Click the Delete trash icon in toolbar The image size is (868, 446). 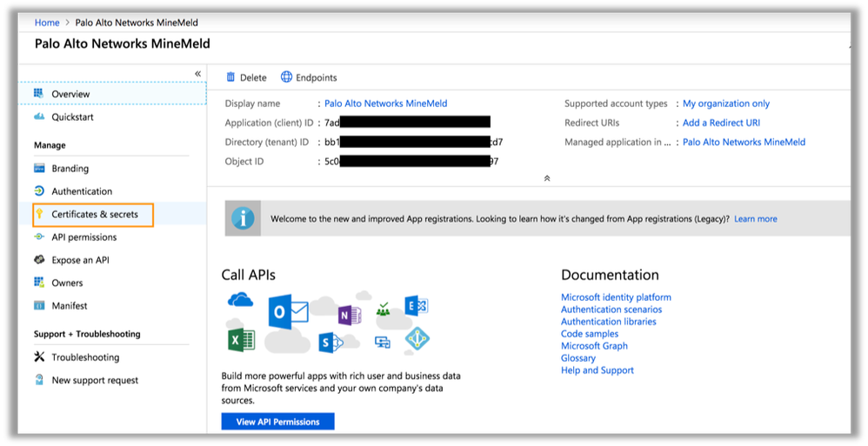pos(230,77)
